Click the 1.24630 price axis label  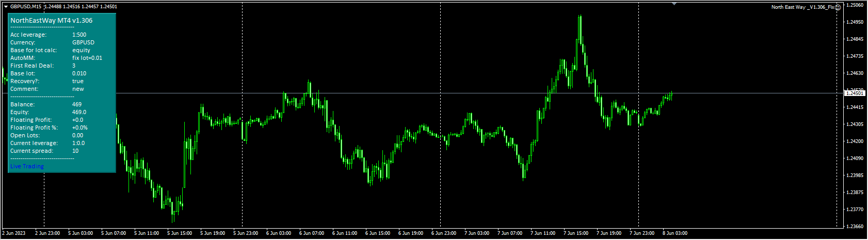[856, 73]
